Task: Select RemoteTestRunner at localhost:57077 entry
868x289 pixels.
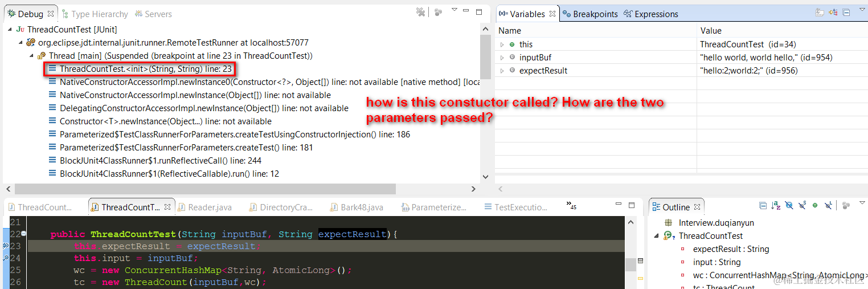Action: (173, 42)
